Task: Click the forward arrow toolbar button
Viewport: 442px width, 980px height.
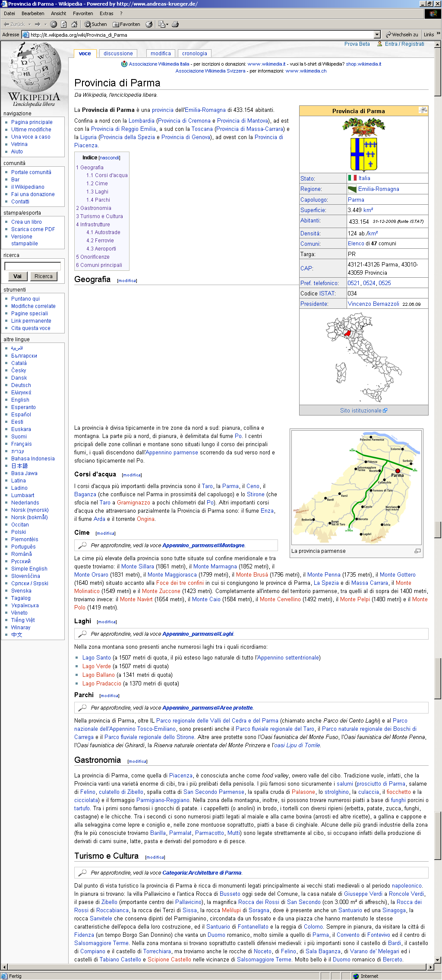Action: [38, 24]
